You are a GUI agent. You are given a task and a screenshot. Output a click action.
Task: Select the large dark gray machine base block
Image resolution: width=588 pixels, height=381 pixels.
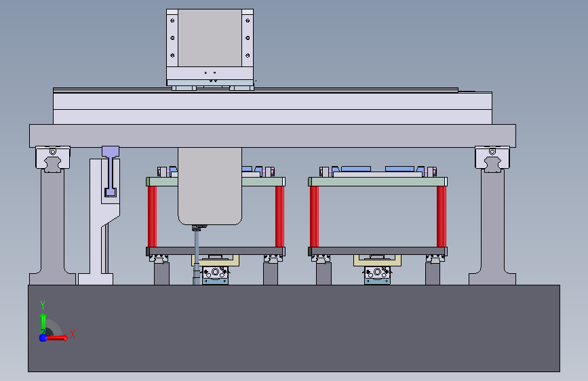294,329
